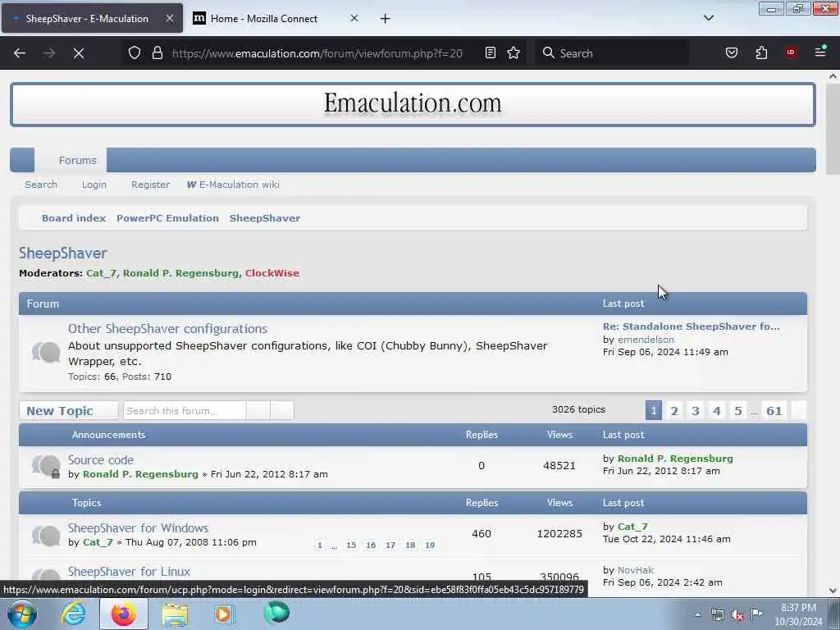
Task: Click the Other SheepShaver configurations forum icon
Action: click(46, 352)
